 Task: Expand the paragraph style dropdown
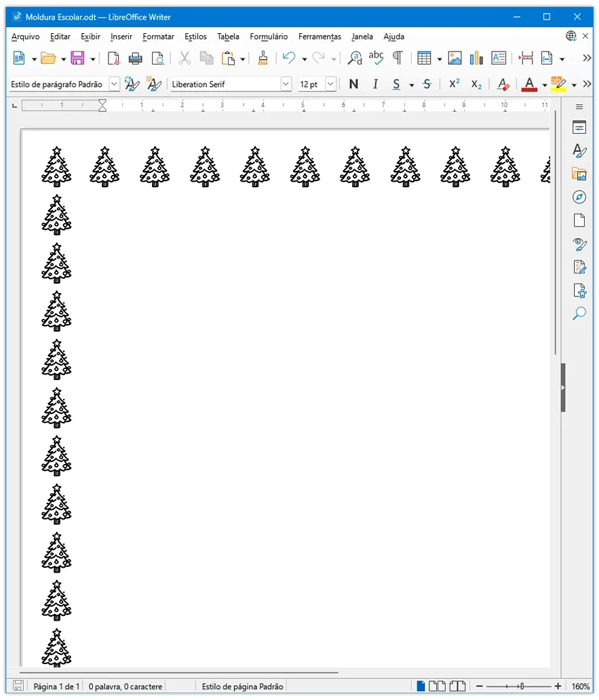click(114, 84)
